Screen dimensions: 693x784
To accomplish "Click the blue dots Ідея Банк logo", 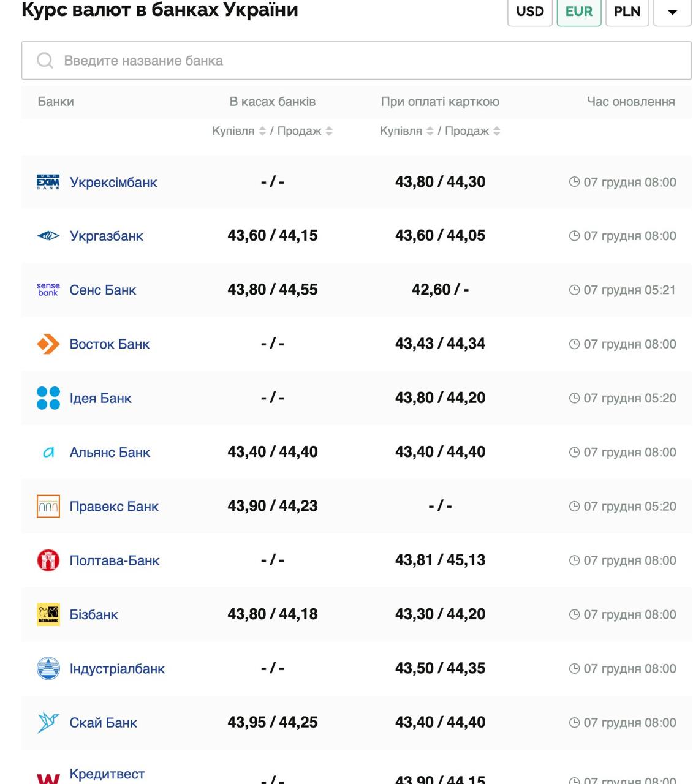I will [48, 398].
